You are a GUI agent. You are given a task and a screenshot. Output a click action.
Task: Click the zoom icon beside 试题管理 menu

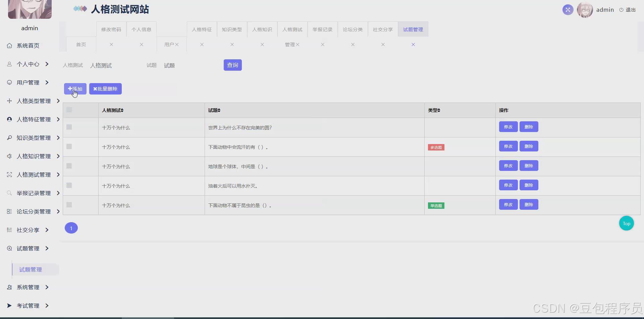tap(9, 248)
